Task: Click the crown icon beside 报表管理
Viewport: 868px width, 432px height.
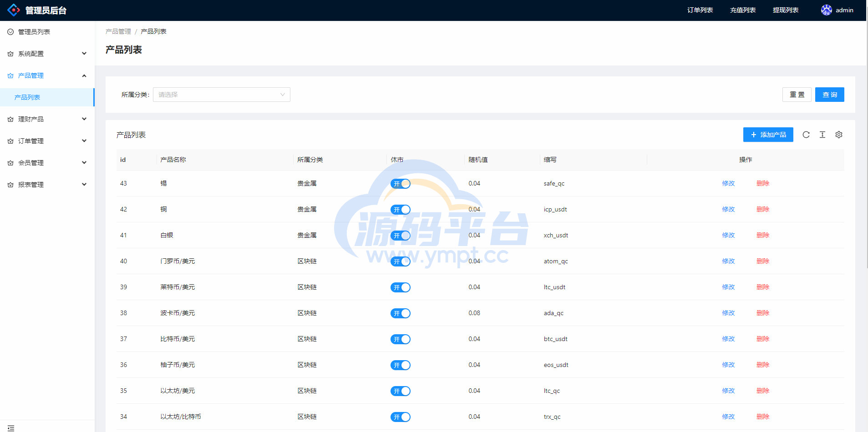Action: coord(10,185)
